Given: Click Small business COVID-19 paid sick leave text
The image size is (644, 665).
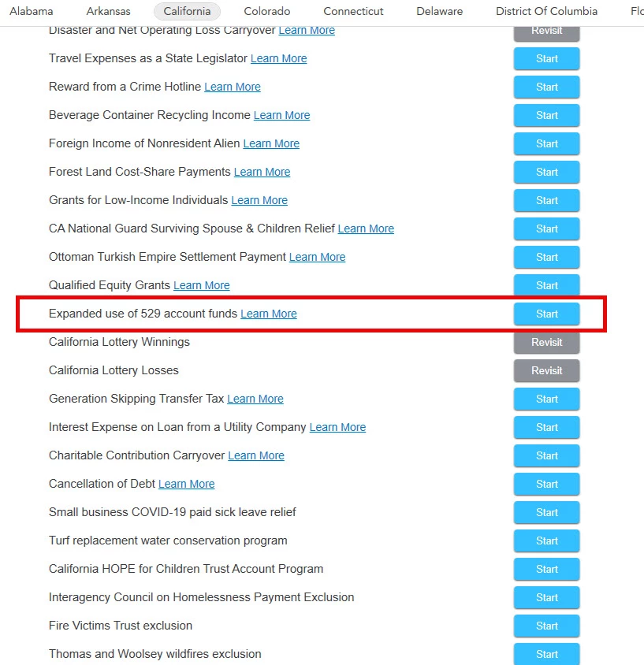Looking at the screenshot, I should pos(173,512).
